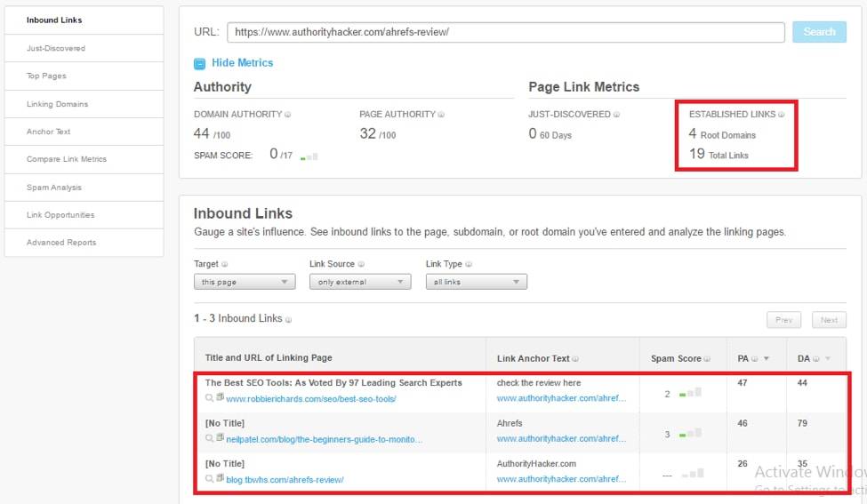Viewport: 867px width, 504px height.
Task: Open www.robbierichards.com/seo/best-seo-tools/ link
Action: [x=310, y=399]
